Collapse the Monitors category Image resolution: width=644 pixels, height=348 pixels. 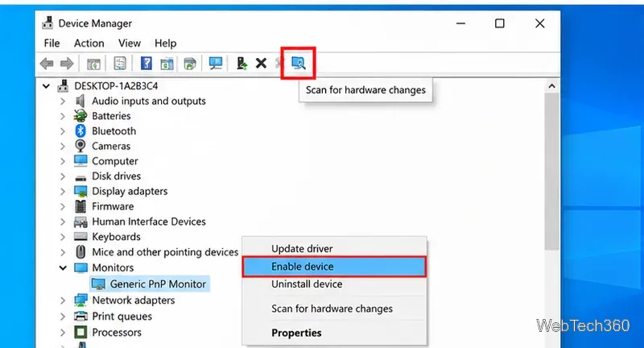63,268
